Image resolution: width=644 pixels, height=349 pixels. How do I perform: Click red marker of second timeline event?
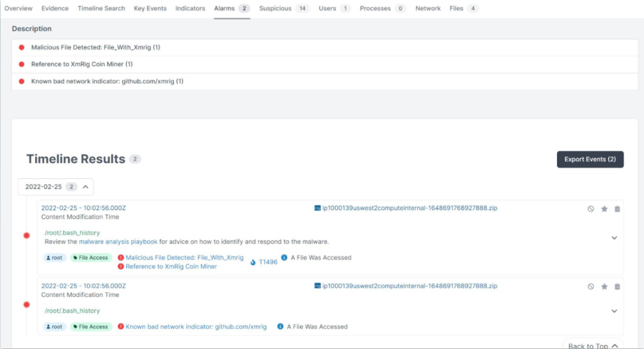(x=27, y=305)
